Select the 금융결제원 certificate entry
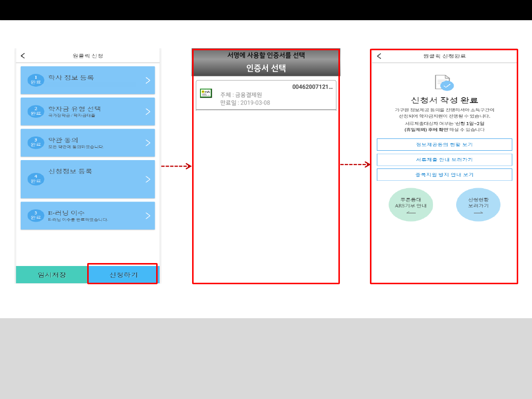This screenshot has height=399, width=532. coord(266,96)
